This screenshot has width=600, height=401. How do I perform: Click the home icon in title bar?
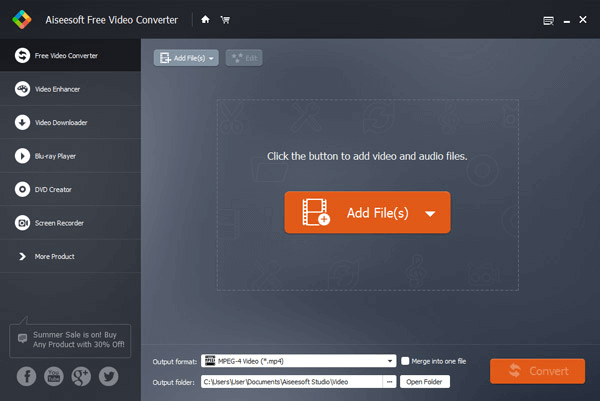[205, 19]
